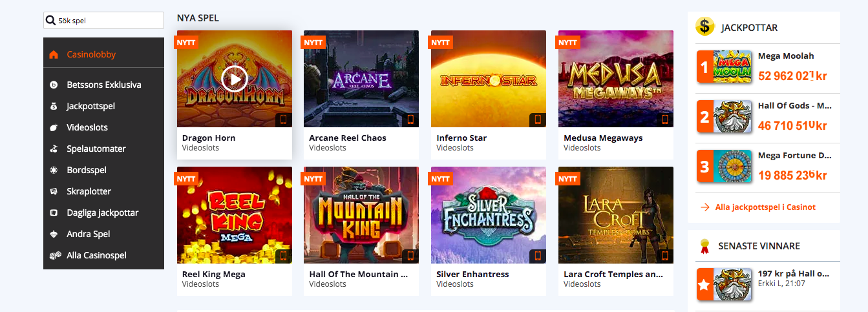Click the cherry icon next to Spelautomater
The width and height of the screenshot is (868, 312).
(54, 149)
